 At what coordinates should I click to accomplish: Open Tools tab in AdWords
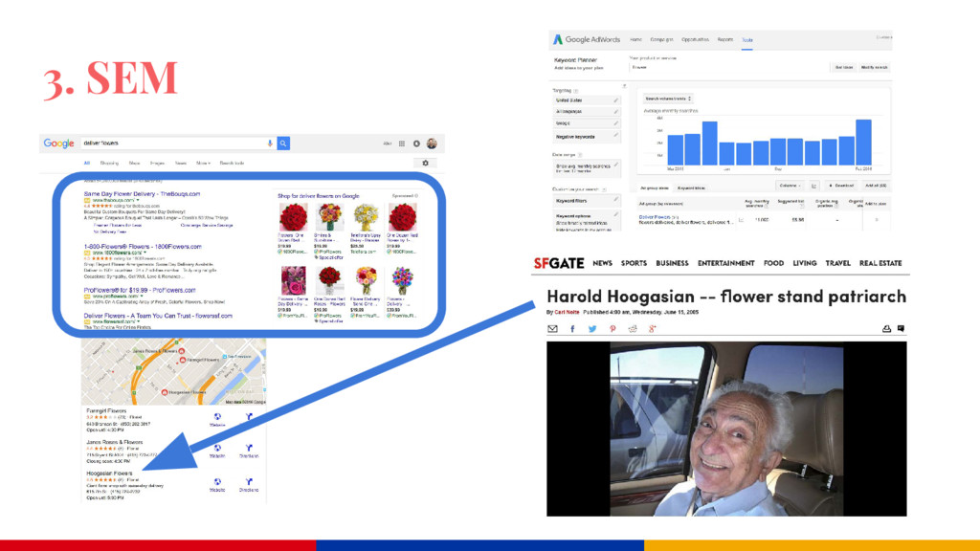tap(747, 40)
